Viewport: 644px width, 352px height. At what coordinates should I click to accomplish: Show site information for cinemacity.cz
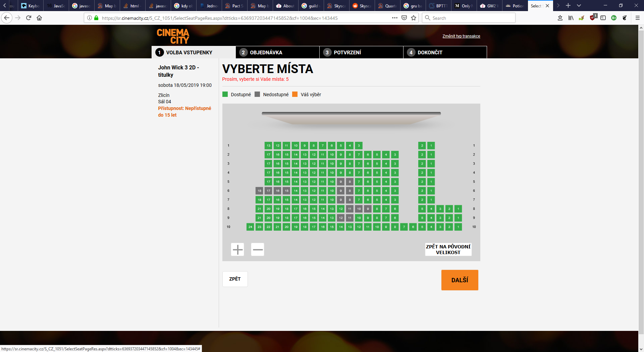(90, 18)
